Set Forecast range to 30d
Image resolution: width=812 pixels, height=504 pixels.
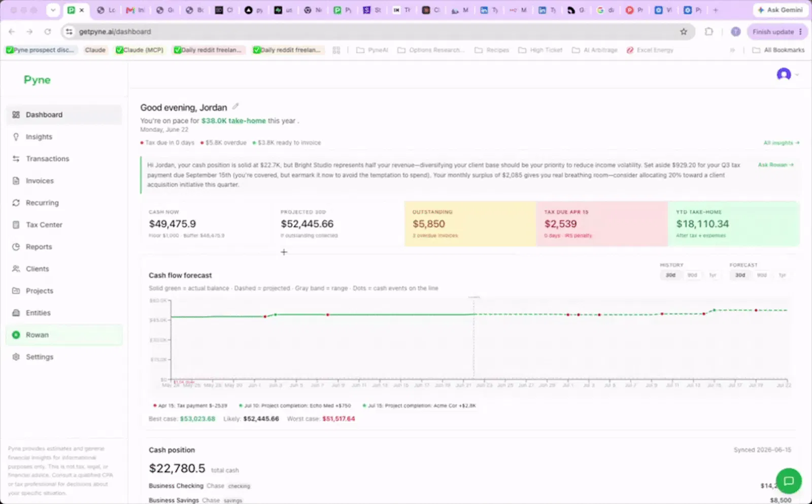pyautogui.click(x=740, y=275)
